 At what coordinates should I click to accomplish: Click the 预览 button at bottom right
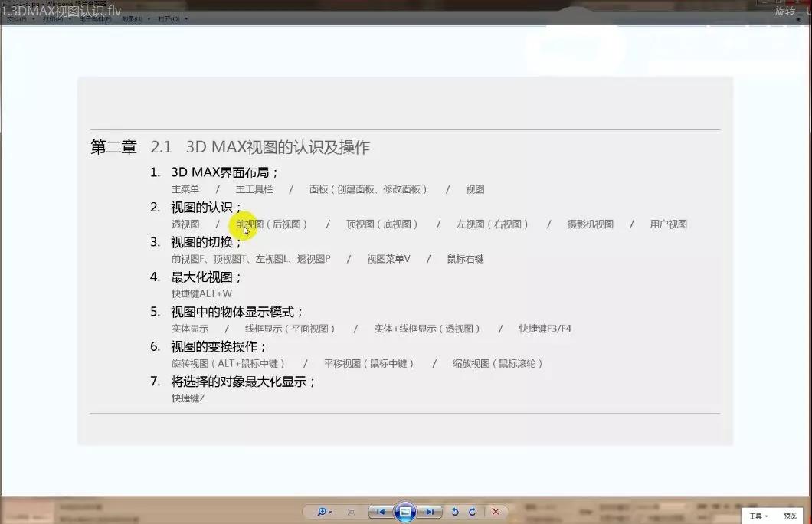tap(790, 516)
